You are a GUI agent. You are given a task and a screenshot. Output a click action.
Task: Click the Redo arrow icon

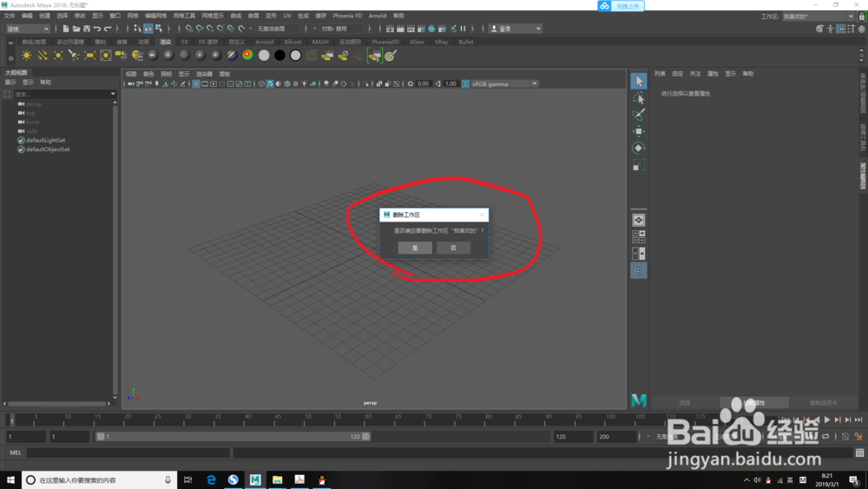click(108, 29)
